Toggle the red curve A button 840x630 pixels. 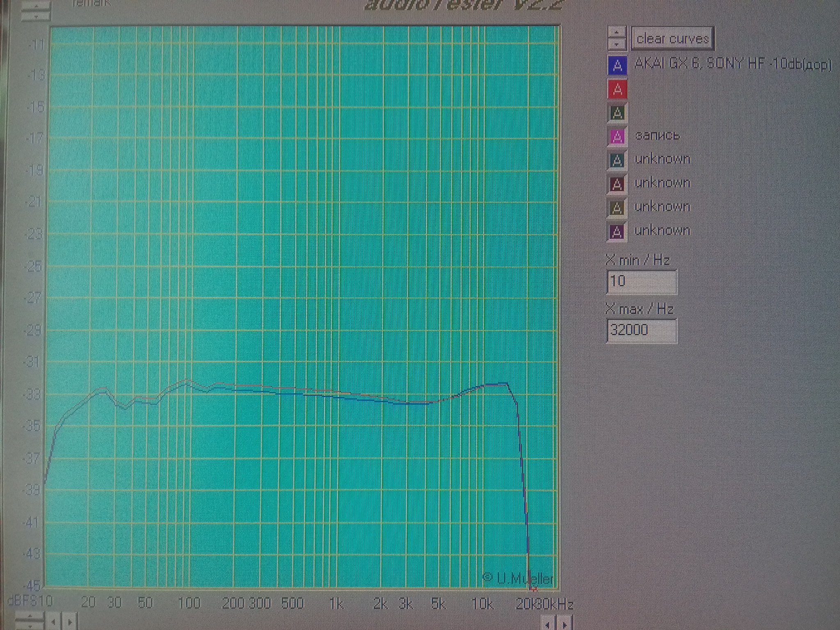tap(618, 90)
